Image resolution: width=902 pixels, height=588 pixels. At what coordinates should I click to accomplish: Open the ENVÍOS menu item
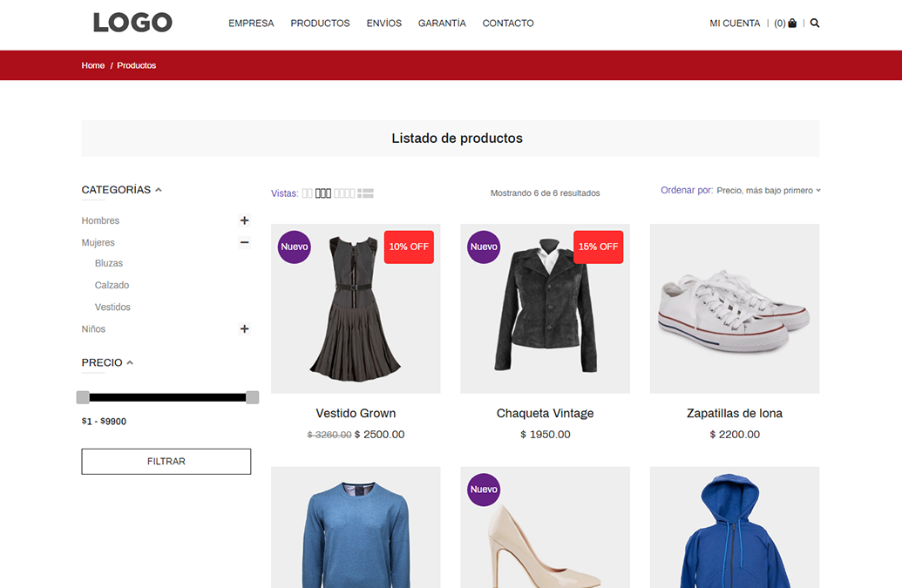click(x=383, y=23)
